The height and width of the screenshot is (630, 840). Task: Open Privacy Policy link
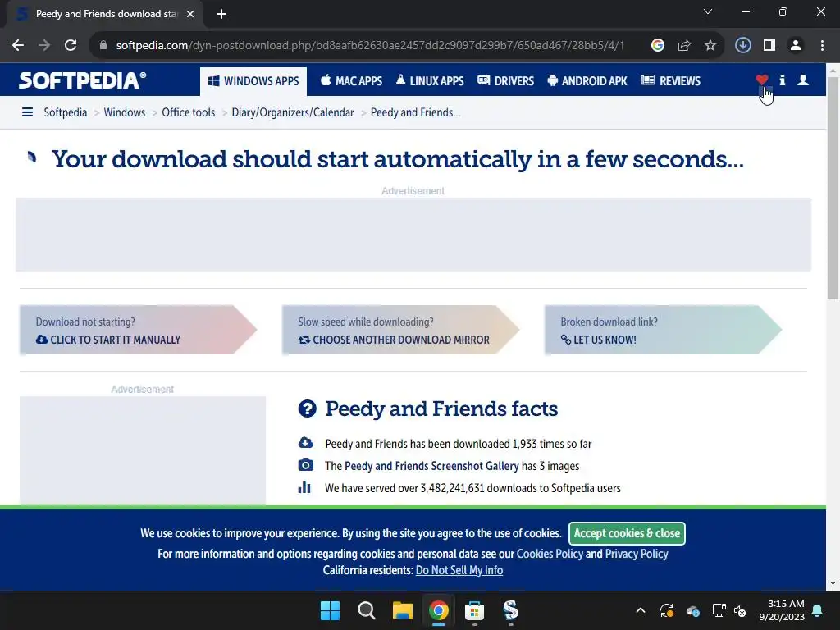pos(637,554)
